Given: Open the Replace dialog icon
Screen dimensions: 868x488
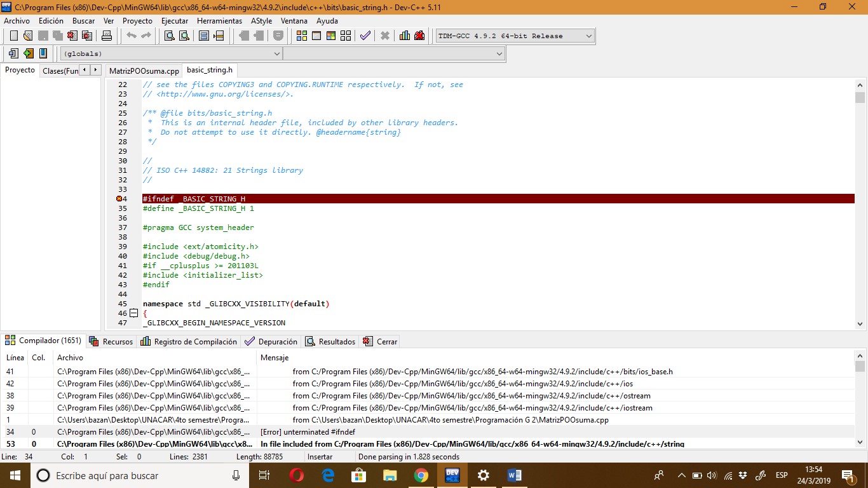Looking at the screenshot, I should pyautogui.click(x=184, y=36).
